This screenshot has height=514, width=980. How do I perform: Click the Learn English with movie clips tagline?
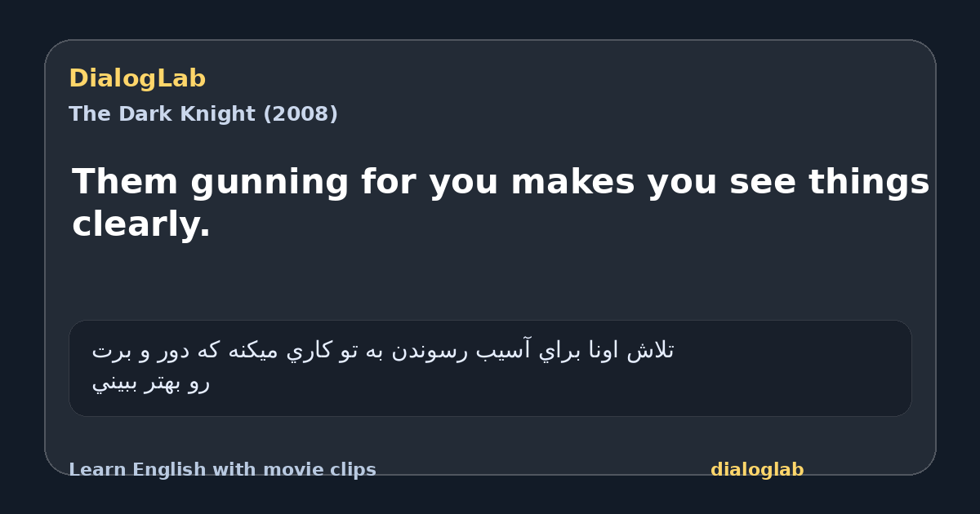point(222,470)
